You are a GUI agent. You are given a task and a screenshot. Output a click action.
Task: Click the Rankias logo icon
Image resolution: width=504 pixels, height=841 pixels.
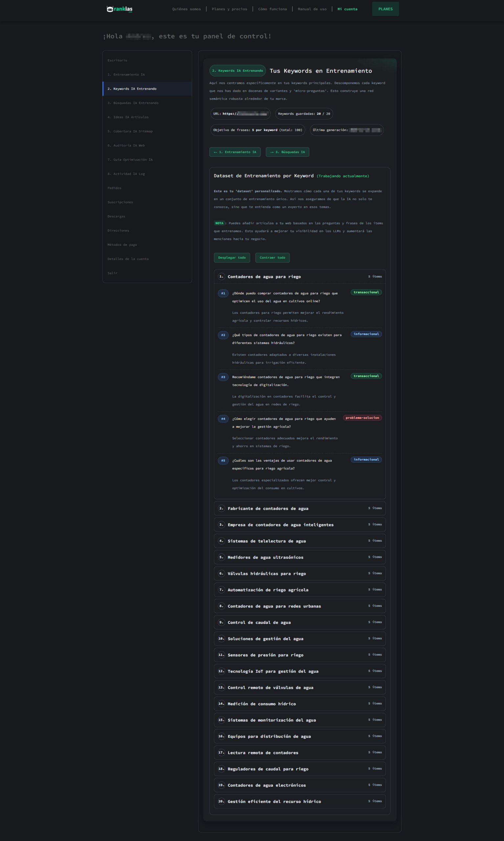point(110,9)
